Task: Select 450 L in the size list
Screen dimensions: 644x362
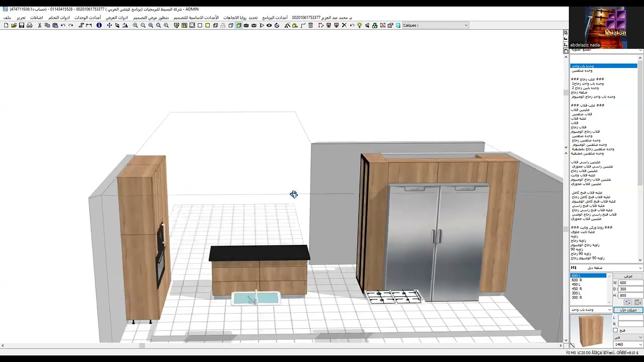Action: [576, 285]
